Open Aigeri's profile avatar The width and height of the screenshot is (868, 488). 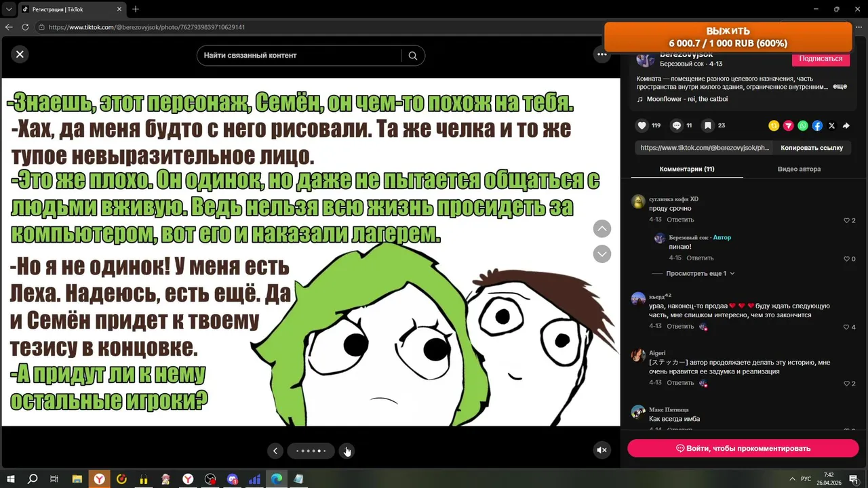tap(638, 356)
